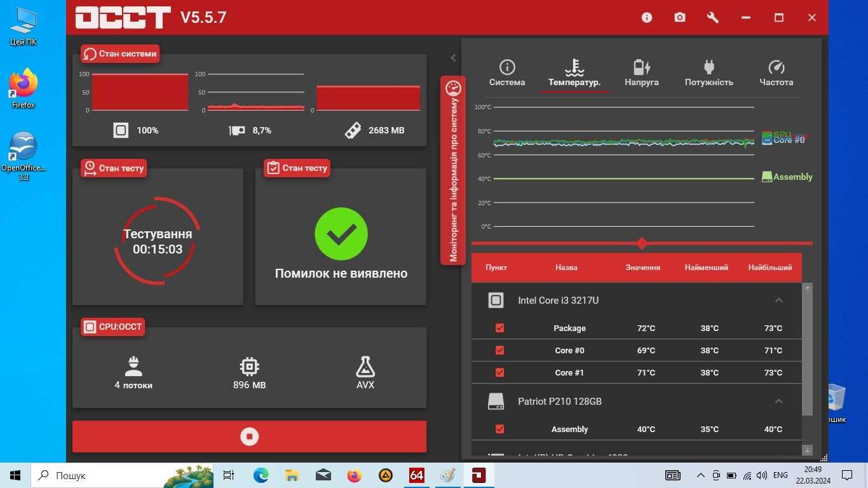The width and height of the screenshot is (868, 488).
Task: Open the notifications center icon
Action: pyautogui.click(x=847, y=475)
